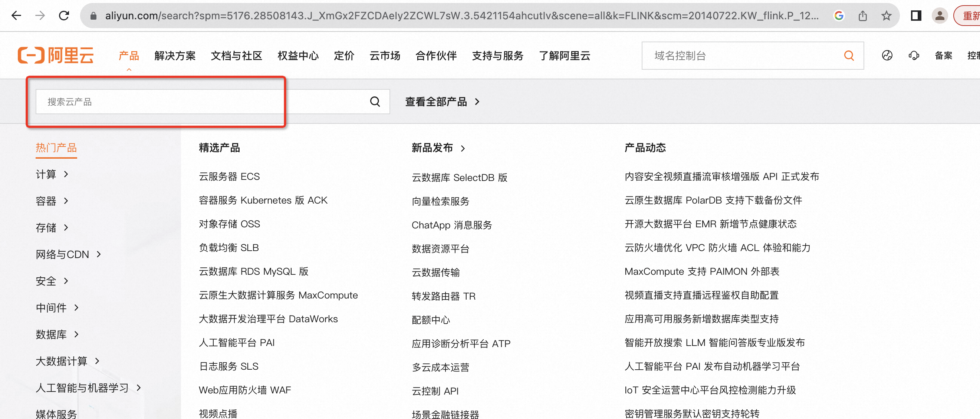Click the orange search icon in top search box
980x419 pixels.
849,56
